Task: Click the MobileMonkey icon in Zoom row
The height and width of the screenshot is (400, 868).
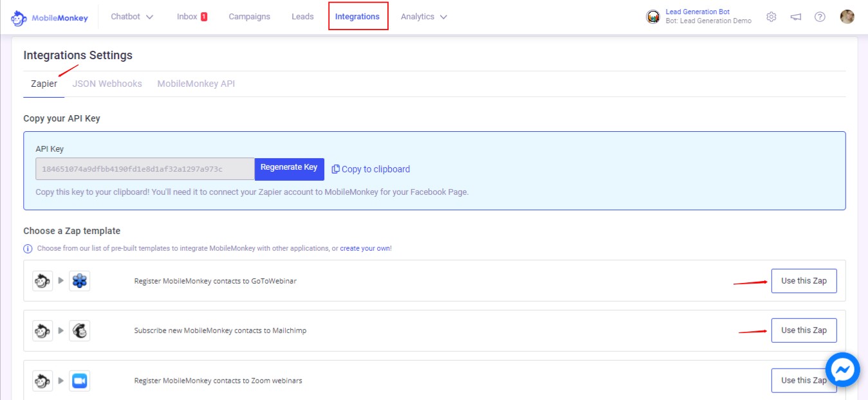Action: point(42,381)
